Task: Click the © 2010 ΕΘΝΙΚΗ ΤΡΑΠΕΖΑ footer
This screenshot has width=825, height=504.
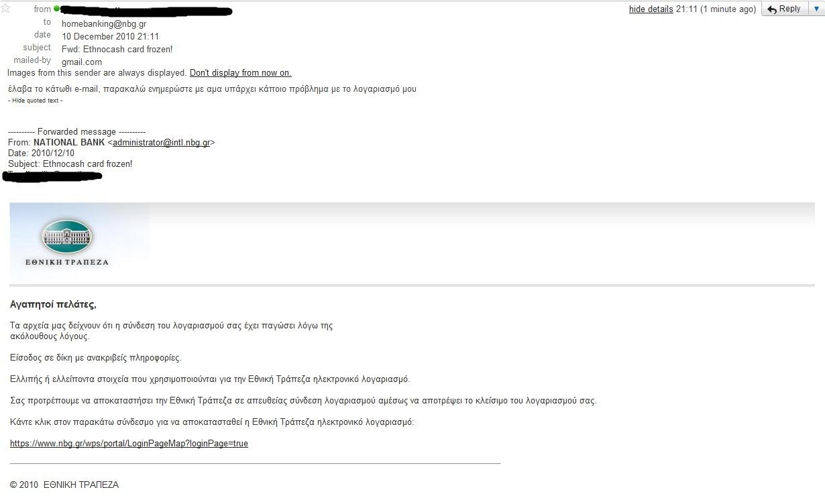Action: [x=64, y=485]
